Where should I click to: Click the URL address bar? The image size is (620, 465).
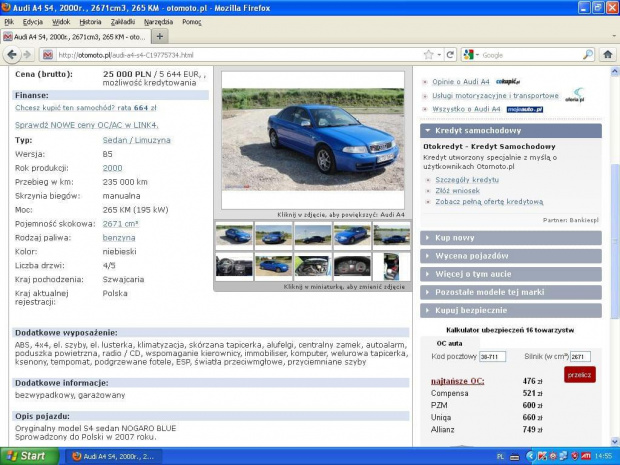237,55
